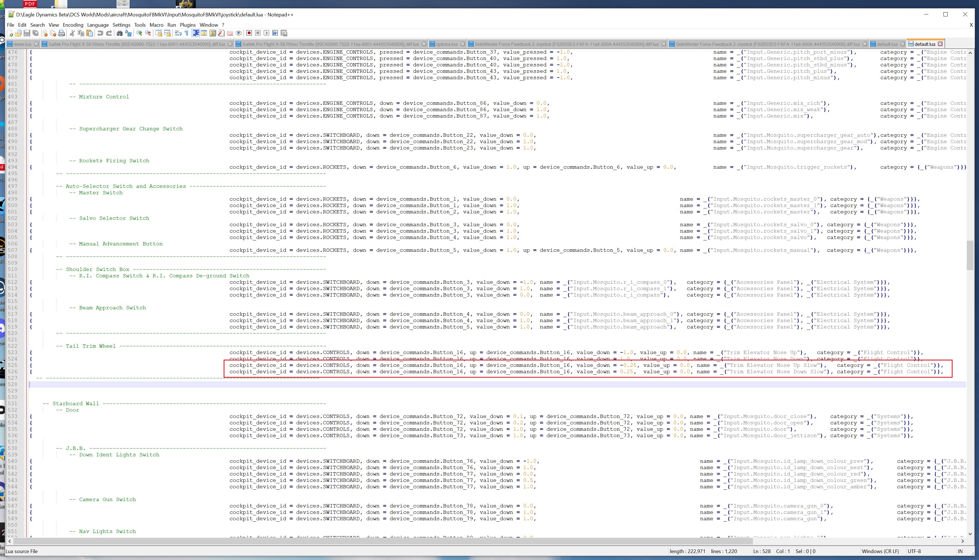Click the New file toolbar icon

(10, 33)
